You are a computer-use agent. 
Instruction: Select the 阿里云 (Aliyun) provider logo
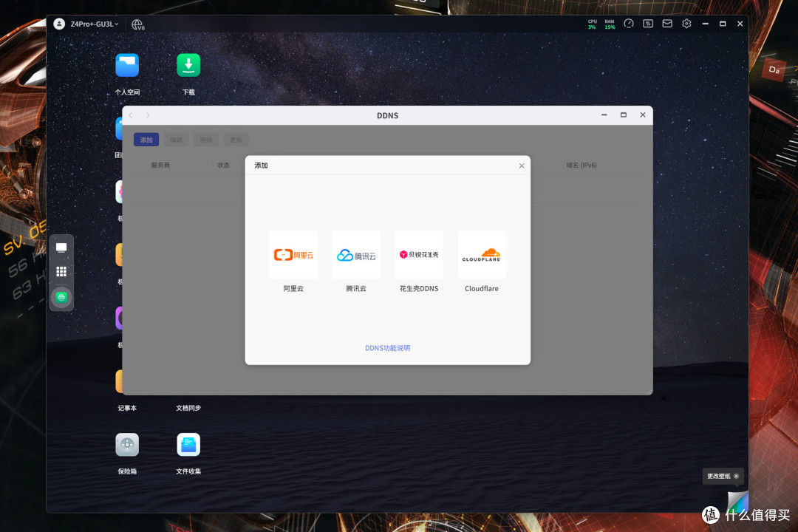[x=293, y=254]
